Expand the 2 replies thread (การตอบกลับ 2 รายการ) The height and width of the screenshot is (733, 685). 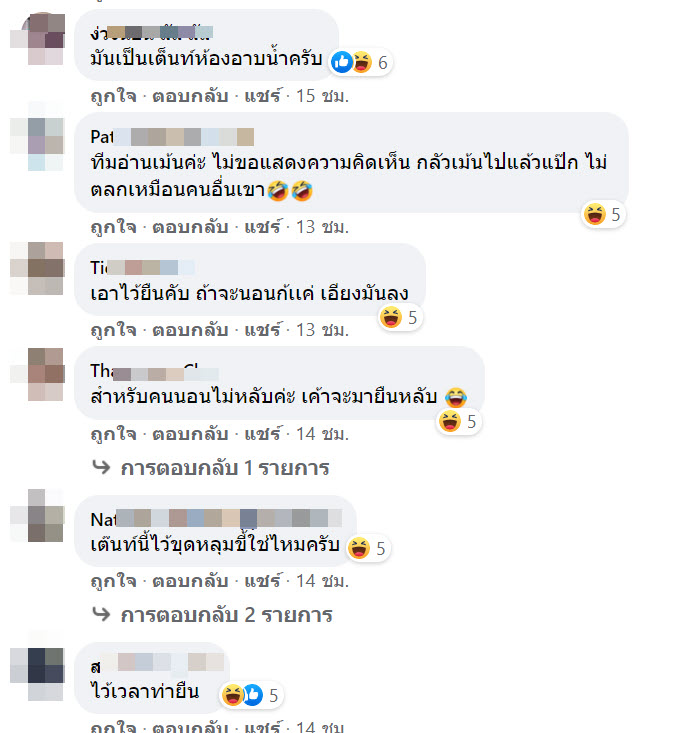click(227, 615)
